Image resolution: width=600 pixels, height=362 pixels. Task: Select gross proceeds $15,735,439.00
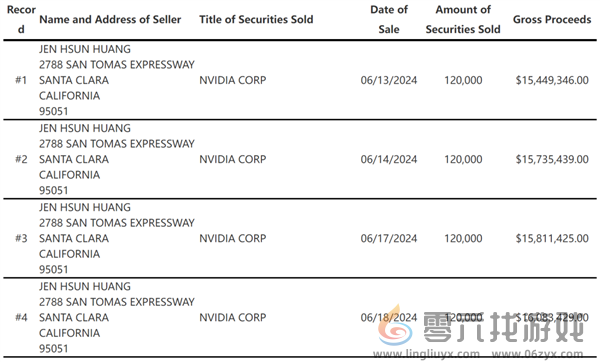click(552, 160)
